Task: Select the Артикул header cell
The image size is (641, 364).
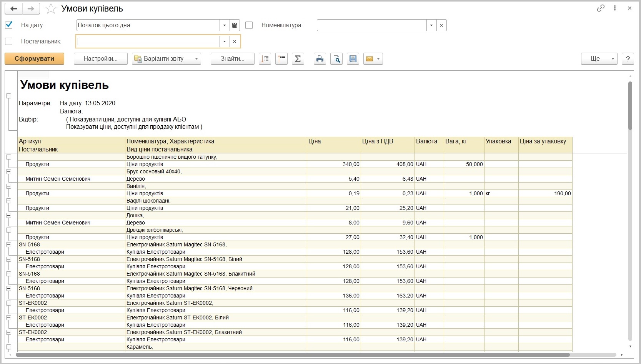Action: tap(72, 141)
